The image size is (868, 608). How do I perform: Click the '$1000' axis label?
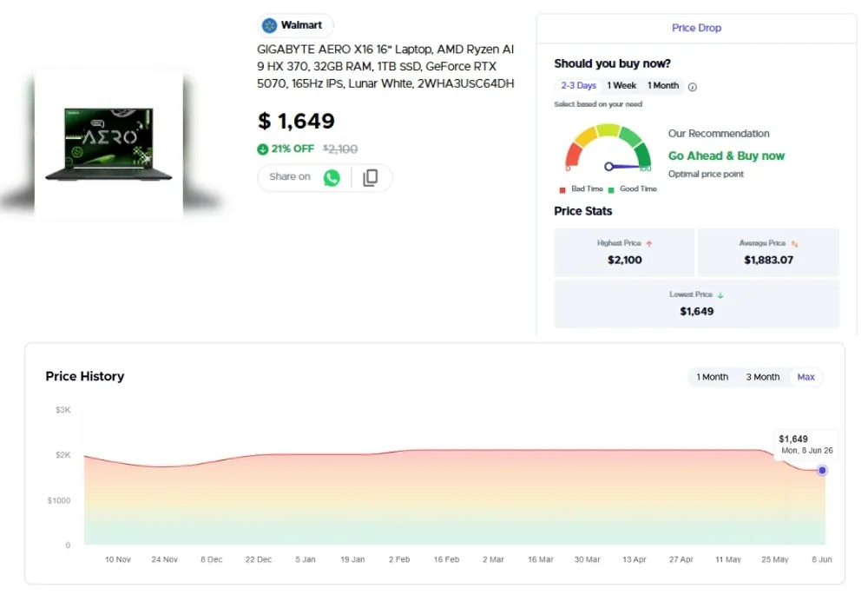coord(59,500)
